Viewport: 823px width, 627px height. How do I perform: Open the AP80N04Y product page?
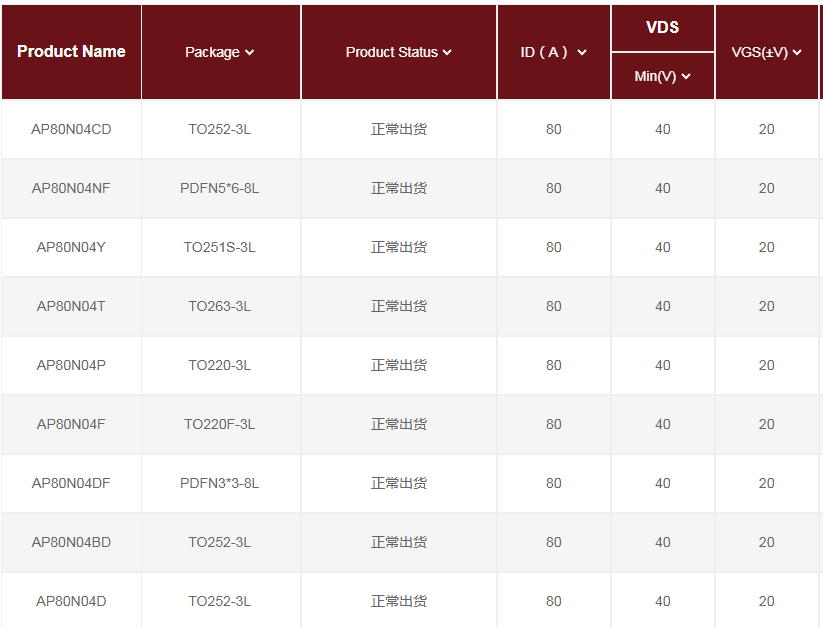pyautogui.click(x=71, y=247)
